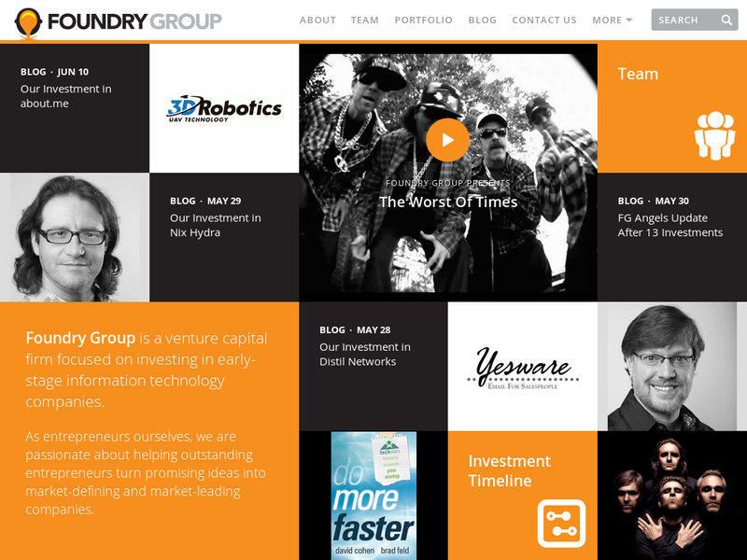Screen dimensions: 747x560
Task: Open the About menu item
Action: click(x=317, y=20)
